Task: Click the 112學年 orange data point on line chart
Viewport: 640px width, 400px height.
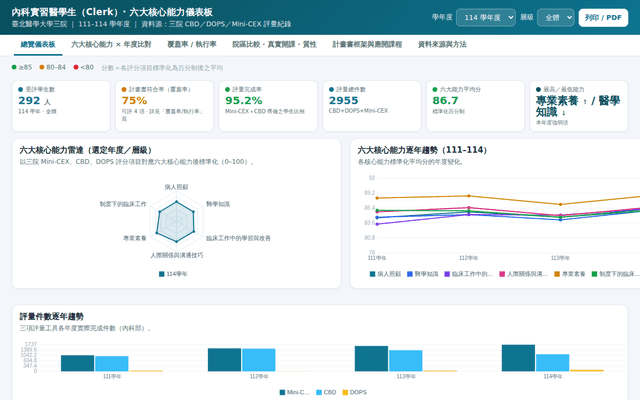Action: click(469, 196)
